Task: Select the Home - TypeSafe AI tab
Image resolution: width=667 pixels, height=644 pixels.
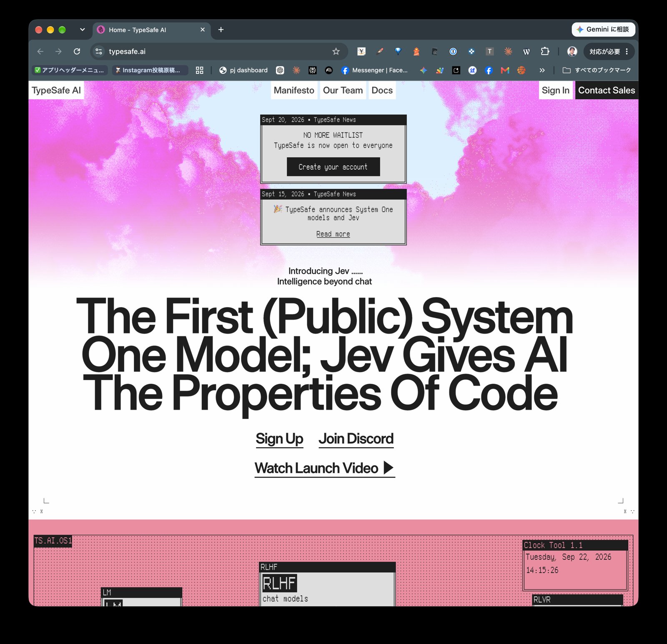Action: click(151, 30)
